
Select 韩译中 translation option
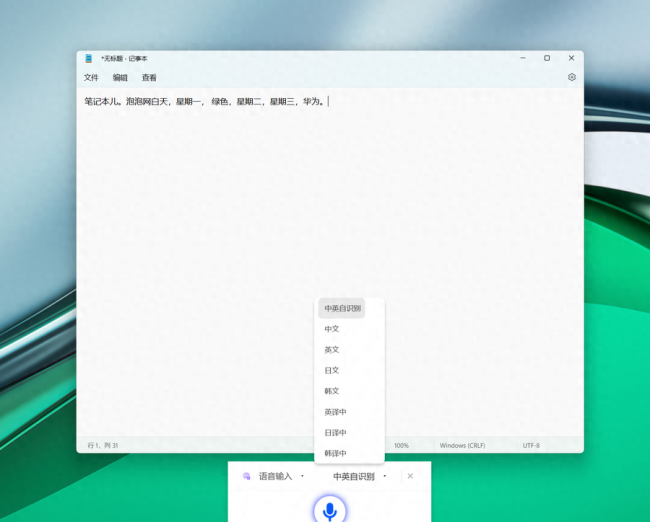pos(335,453)
